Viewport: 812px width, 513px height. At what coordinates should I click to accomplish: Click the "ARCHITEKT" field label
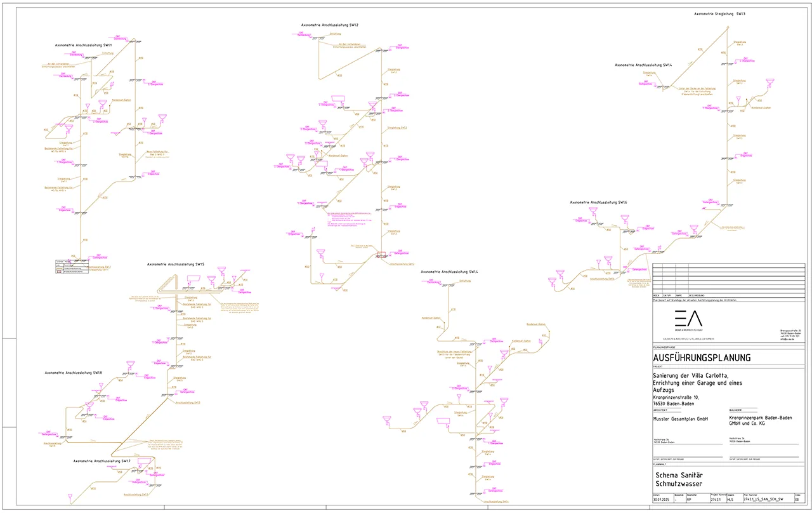pos(660,410)
